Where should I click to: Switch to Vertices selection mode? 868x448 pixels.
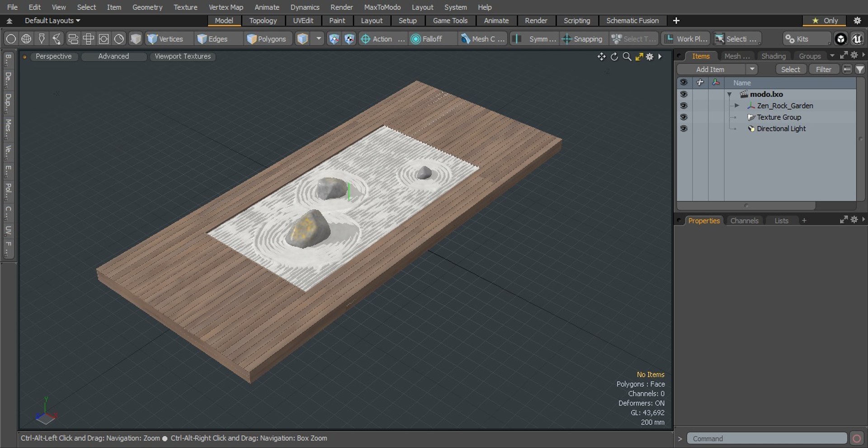[x=165, y=39]
